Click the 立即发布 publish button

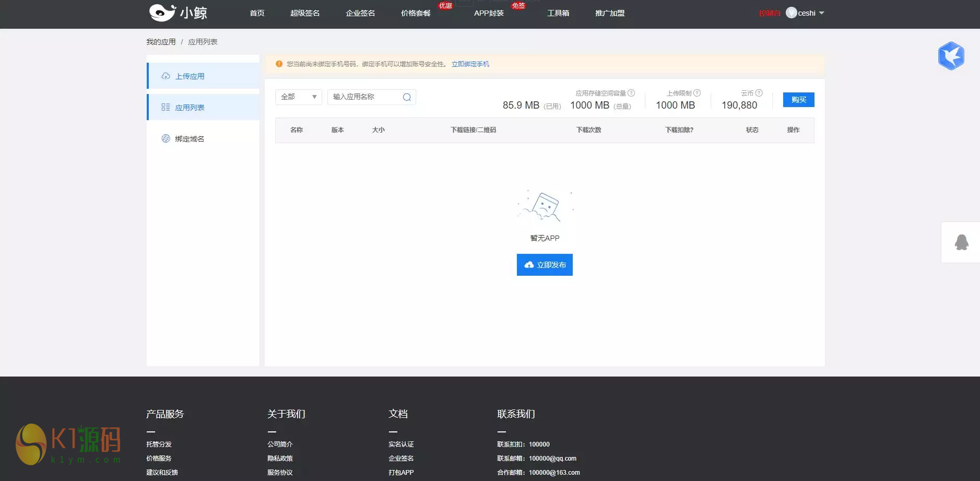tap(545, 264)
